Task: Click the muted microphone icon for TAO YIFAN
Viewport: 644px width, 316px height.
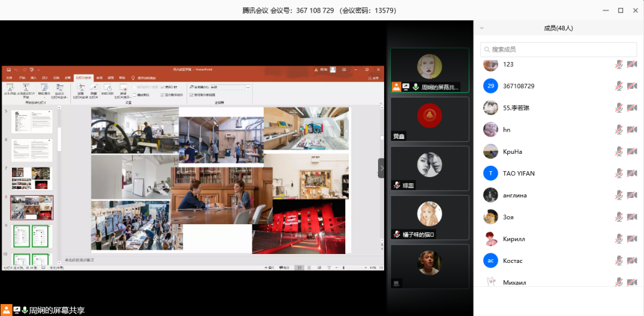Action: [x=619, y=174]
